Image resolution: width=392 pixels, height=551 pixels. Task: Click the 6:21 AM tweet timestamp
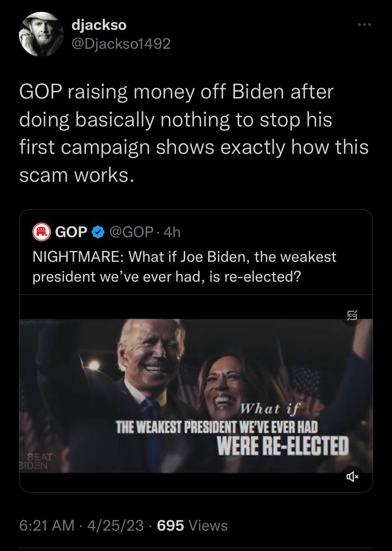coord(47,525)
